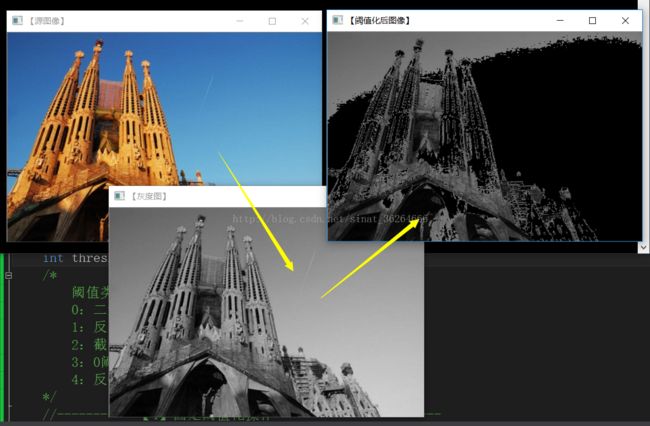The width and height of the screenshot is (650, 426).
Task: Click the scrollbar down arrow at right edge
Action: [x=643, y=247]
